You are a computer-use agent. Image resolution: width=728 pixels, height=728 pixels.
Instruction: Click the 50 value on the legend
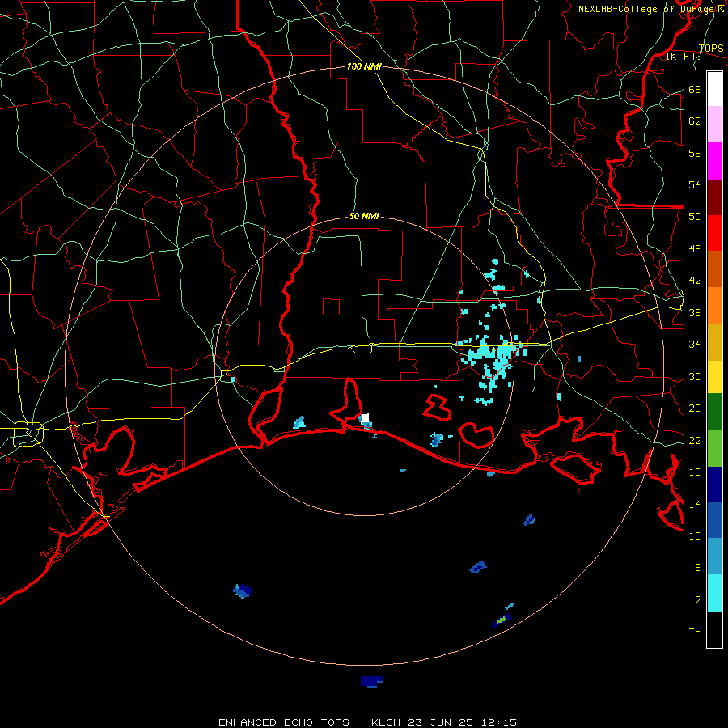(695, 217)
